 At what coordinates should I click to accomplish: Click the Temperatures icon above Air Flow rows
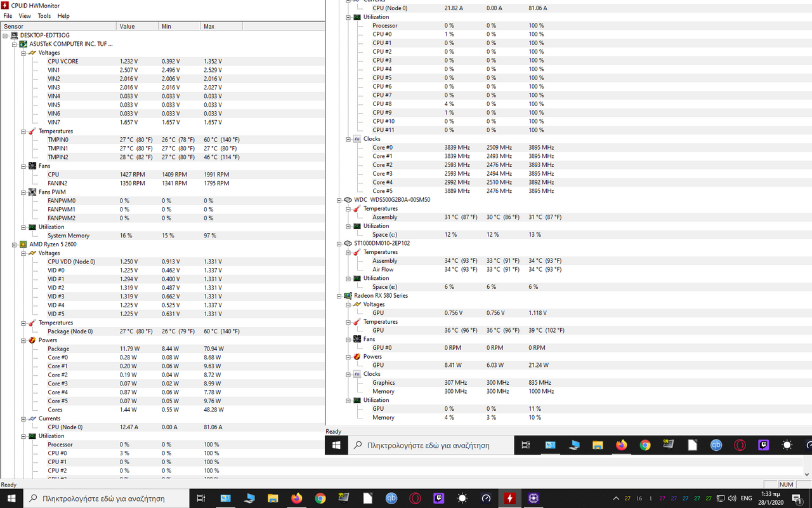tap(357, 252)
